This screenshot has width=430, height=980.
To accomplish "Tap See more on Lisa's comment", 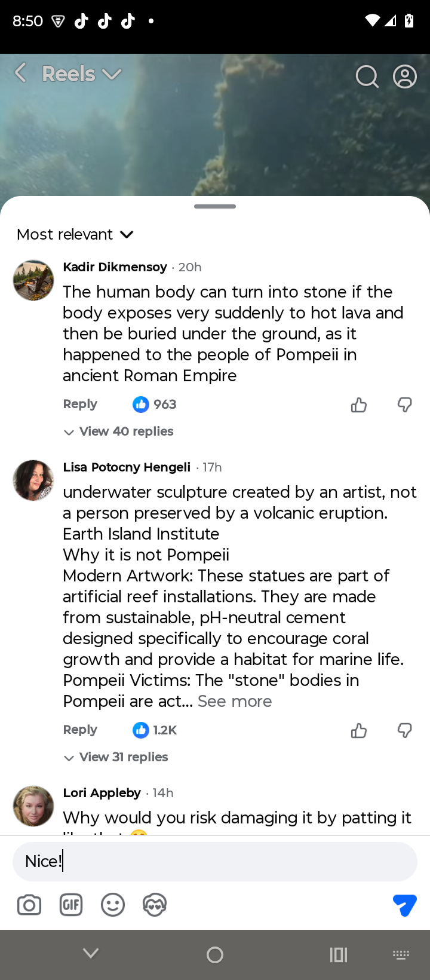I will (235, 701).
